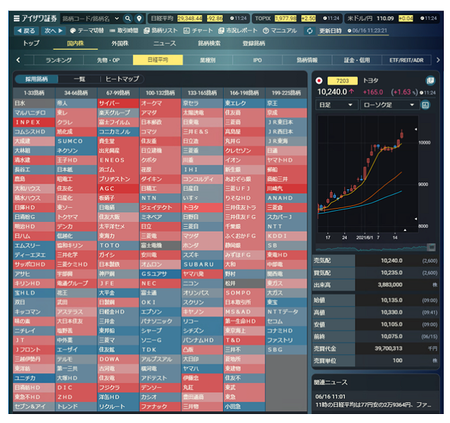
Task: Click the 日経平均 index ticker at the top
Action: 199,18
